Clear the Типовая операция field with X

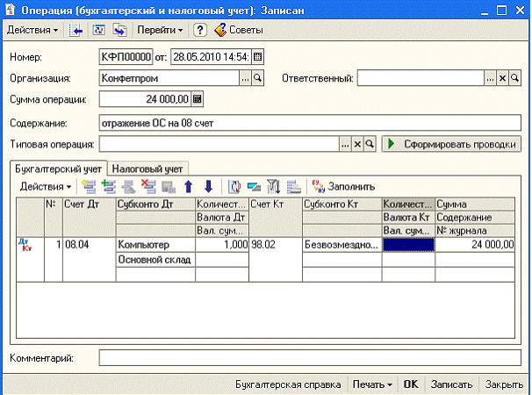[357, 144]
